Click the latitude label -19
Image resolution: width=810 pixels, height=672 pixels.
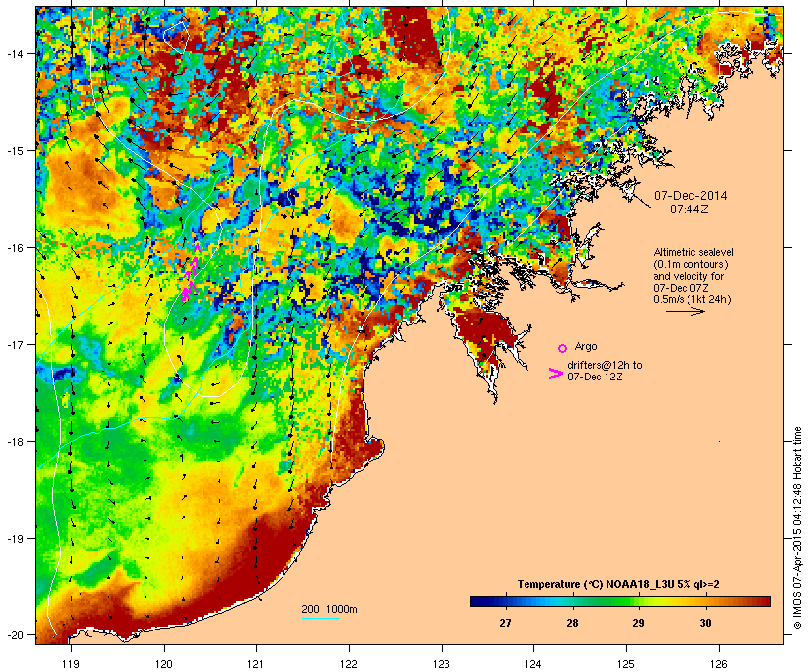click(x=14, y=539)
